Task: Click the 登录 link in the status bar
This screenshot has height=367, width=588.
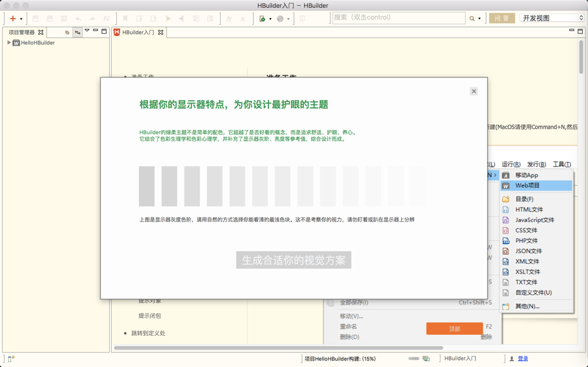Action: [523, 359]
